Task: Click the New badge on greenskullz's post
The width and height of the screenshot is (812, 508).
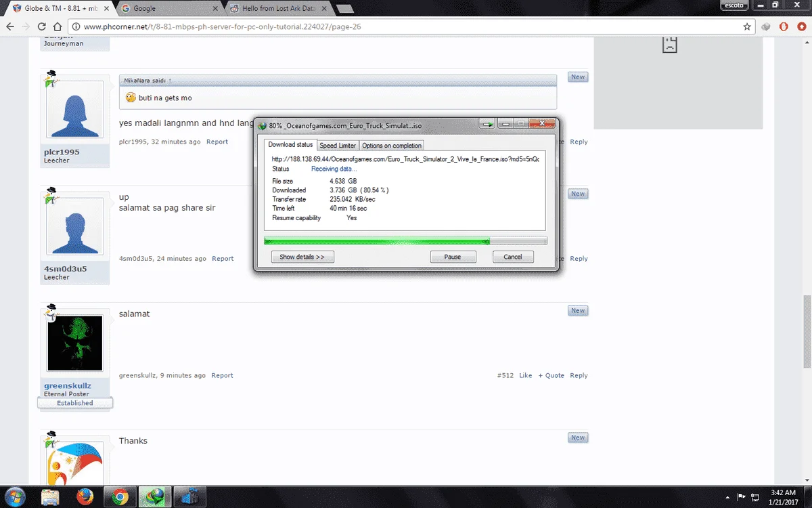Action: pos(578,311)
